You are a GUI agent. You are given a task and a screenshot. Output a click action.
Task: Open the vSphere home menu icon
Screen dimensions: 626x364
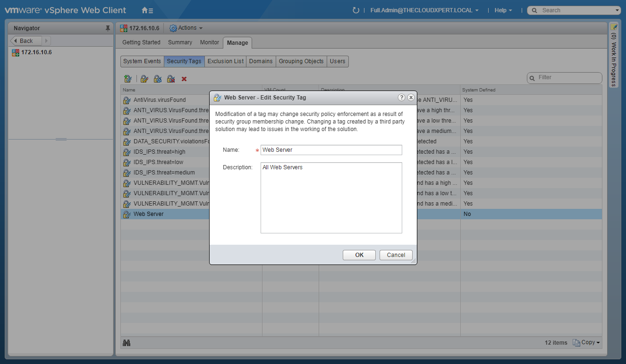[x=147, y=10]
